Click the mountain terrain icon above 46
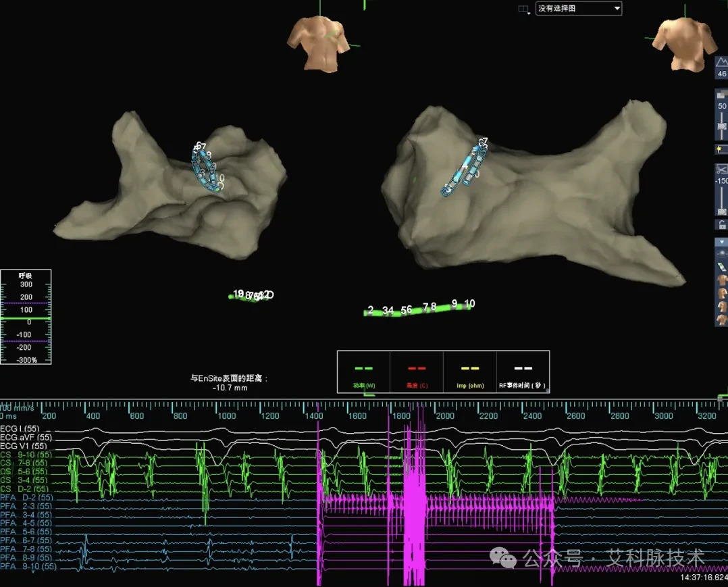This screenshot has height=587, width=728. click(721, 61)
